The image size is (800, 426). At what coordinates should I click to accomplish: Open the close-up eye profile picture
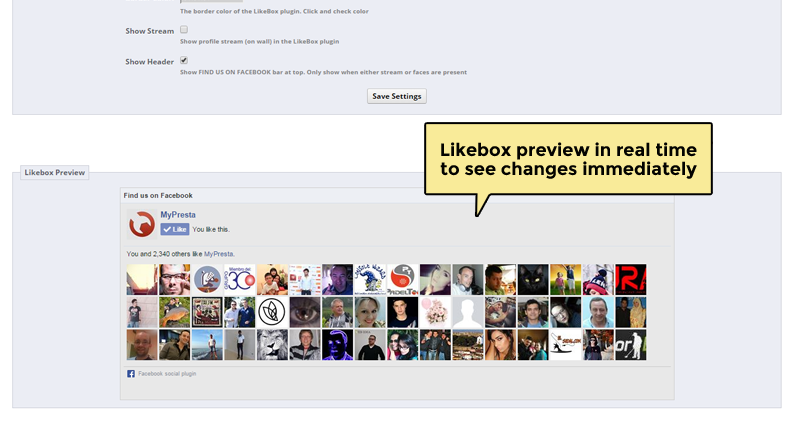click(305, 312)
